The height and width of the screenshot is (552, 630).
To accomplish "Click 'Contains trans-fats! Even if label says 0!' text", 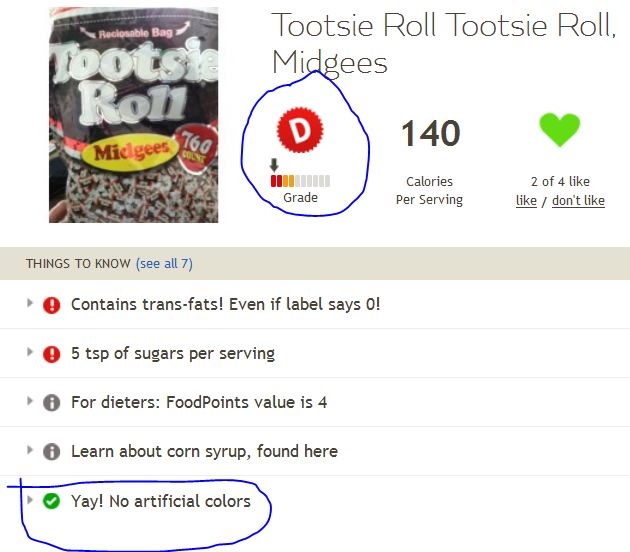I will coord(225,305).
